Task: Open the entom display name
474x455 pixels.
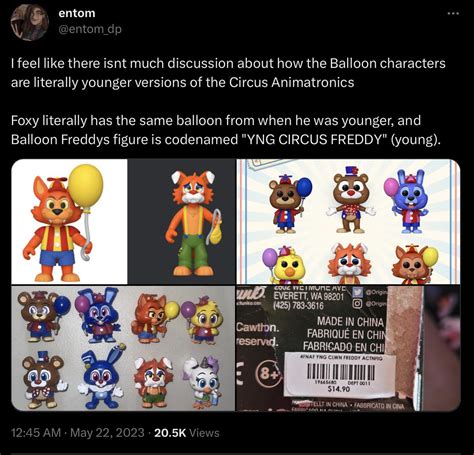Action: (77, 13)
